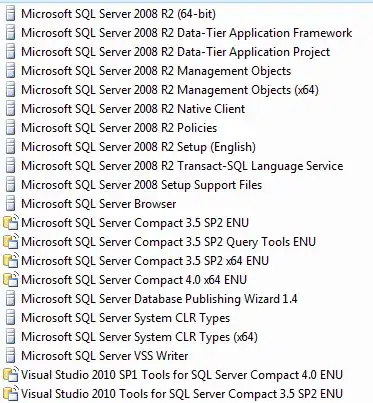Viewport: 373px width, 403px height.
Task: Click the icon for Compact 3.5 SP2 Query Tools
Action: click(x=10, y=242)
